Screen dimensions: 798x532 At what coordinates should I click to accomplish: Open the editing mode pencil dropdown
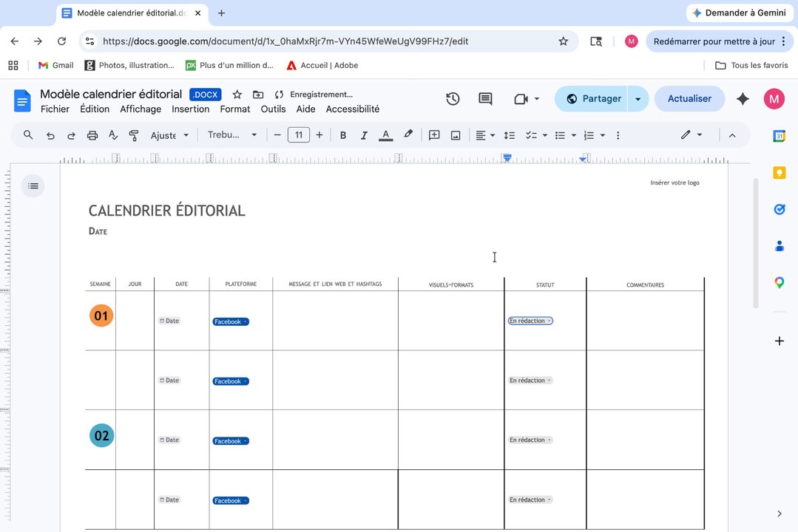(x=692, y=134)
